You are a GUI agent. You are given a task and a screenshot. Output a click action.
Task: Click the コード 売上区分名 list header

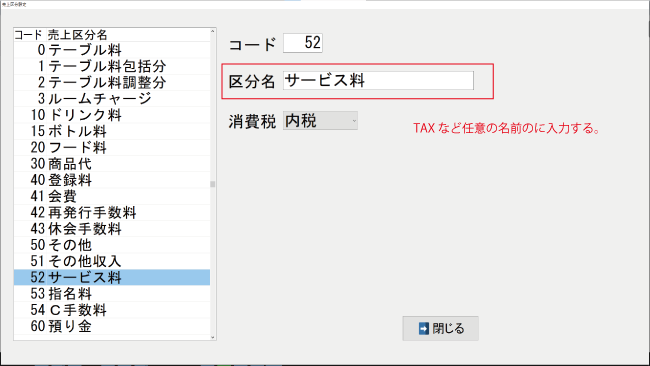(x=112, y=35)
